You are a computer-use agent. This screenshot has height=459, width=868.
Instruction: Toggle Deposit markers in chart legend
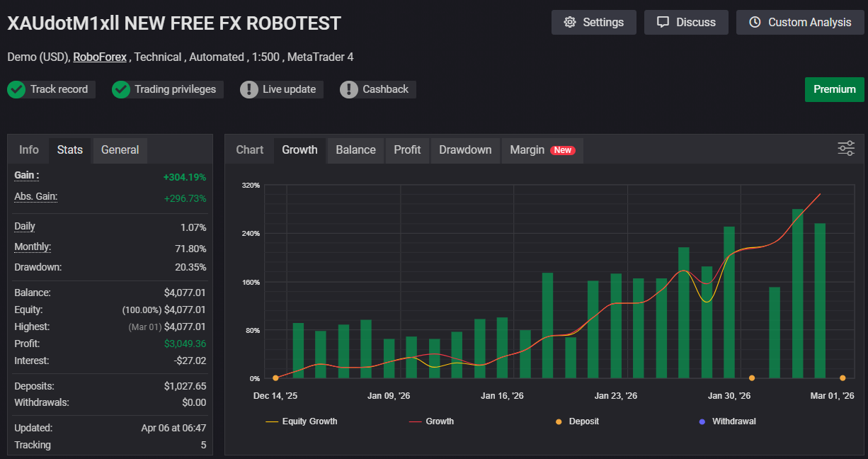(577, 421)
